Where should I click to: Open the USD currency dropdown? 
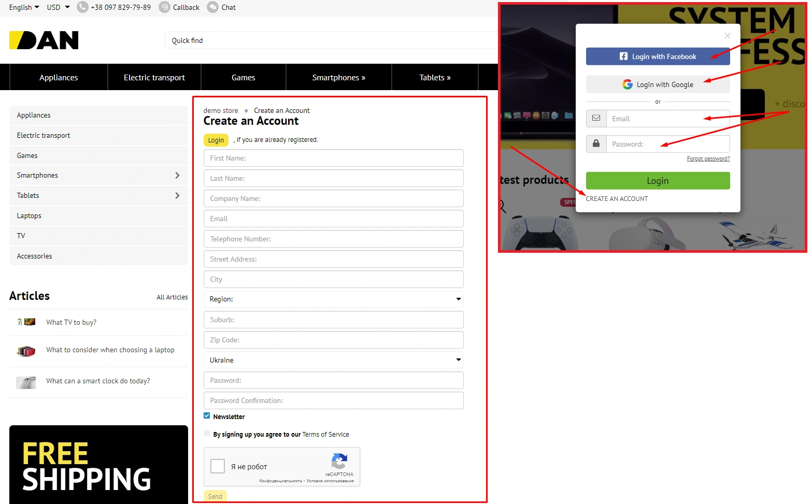[x=58, y=7]
